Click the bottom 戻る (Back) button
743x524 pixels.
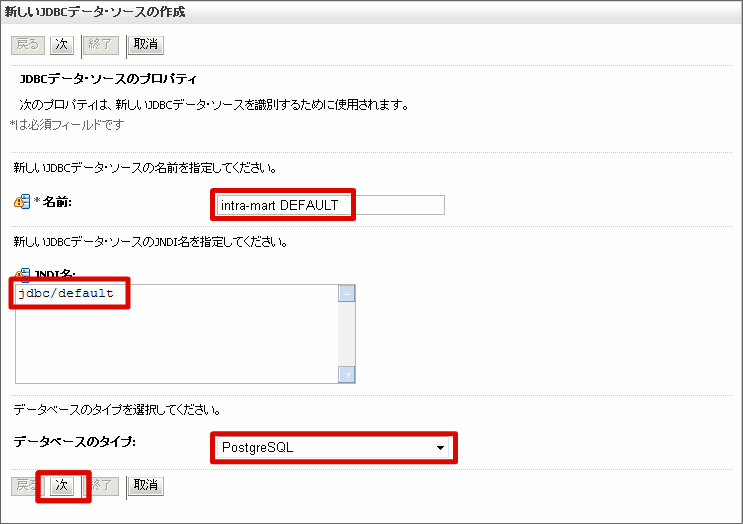(x=28, y=486)
